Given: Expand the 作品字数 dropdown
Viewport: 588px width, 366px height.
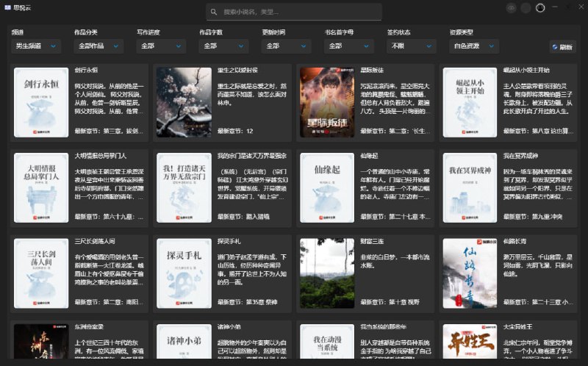Looking at the screenshot, I should 224,46.
